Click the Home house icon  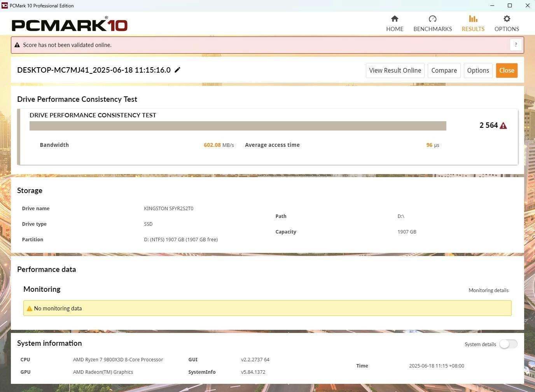(x=395, y=19)
